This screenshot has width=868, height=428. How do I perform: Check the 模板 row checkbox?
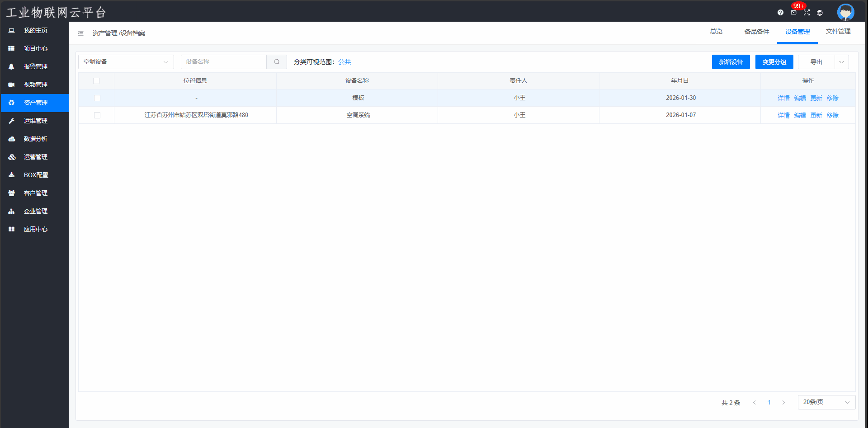coord(97,98)
